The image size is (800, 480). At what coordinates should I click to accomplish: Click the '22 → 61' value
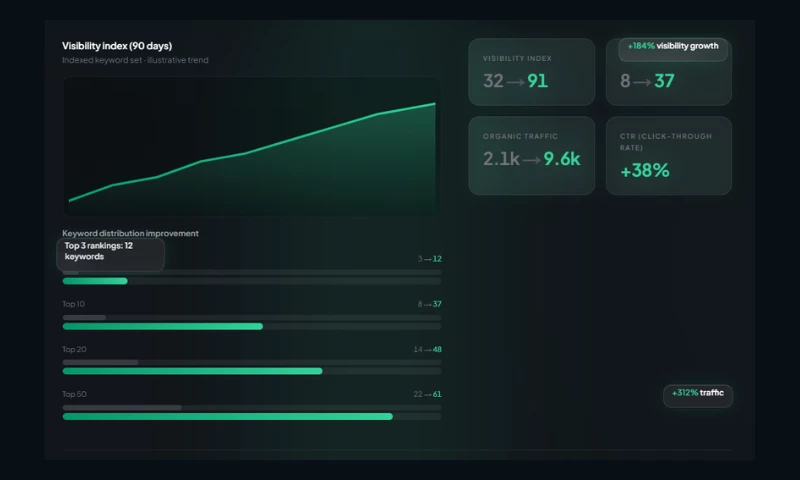(x=428, y=394)
